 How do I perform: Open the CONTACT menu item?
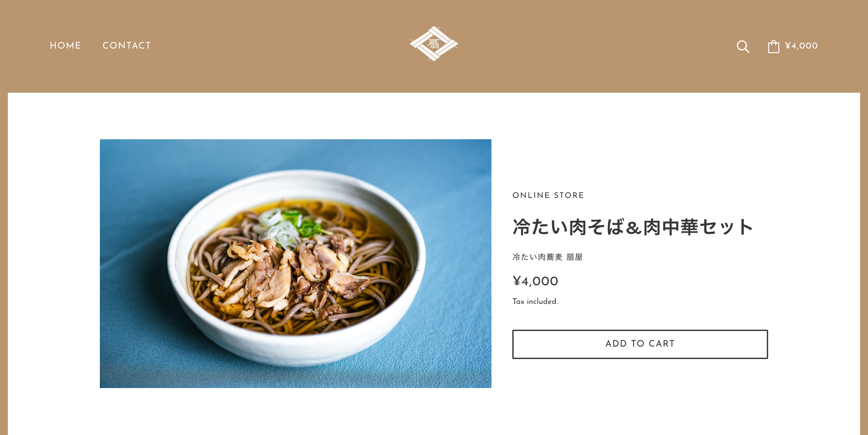click(x=127, y=46)
